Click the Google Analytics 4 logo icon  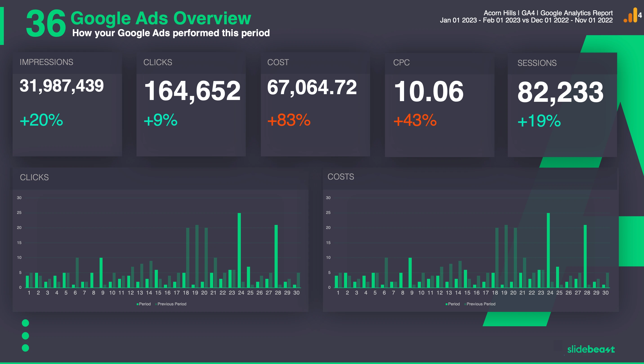coord(632,15)
